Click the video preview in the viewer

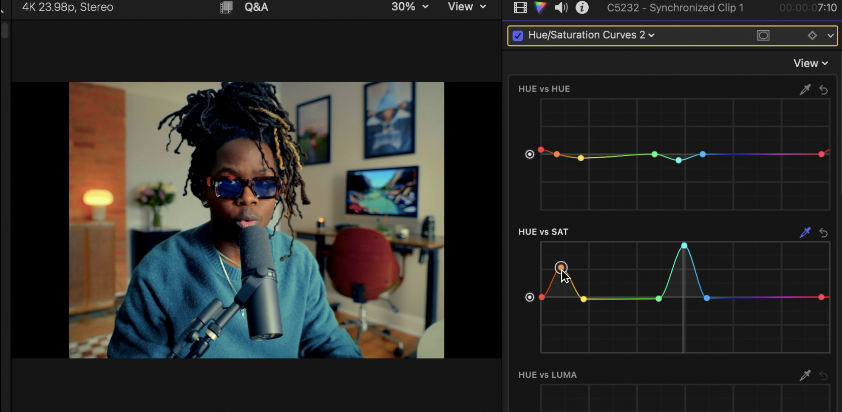coord(256,220)
